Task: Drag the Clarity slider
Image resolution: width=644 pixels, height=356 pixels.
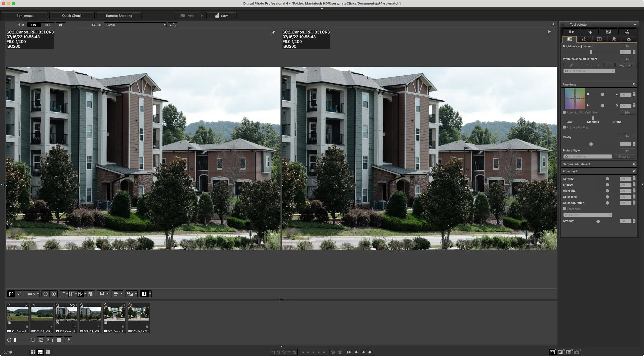Action: (590, 143)
